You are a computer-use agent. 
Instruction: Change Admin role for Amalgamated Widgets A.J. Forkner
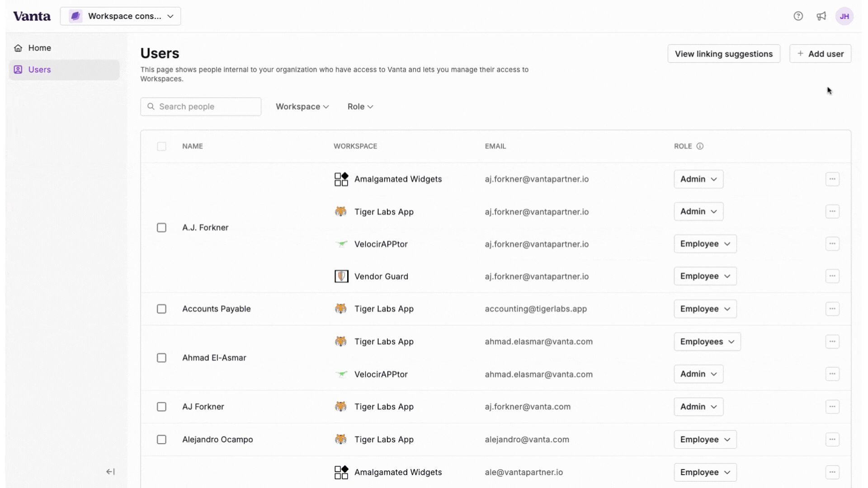pyautogui.click(x=698, y=179)
